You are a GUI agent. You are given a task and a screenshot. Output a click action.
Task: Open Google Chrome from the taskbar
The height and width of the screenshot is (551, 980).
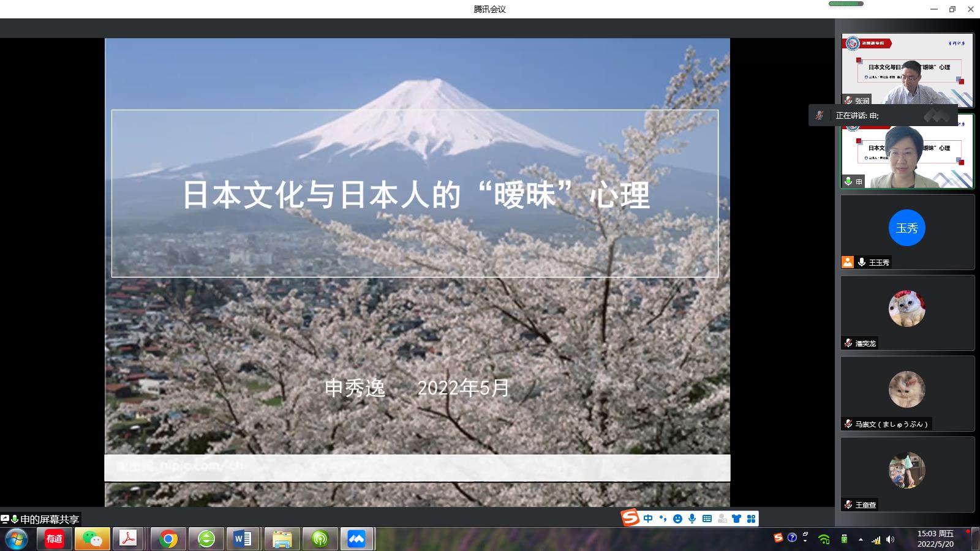(x=168, y=539)
